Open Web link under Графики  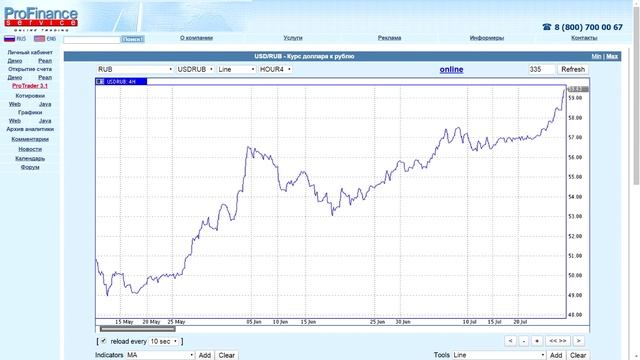pyautogui.click(x=15, y=121)
